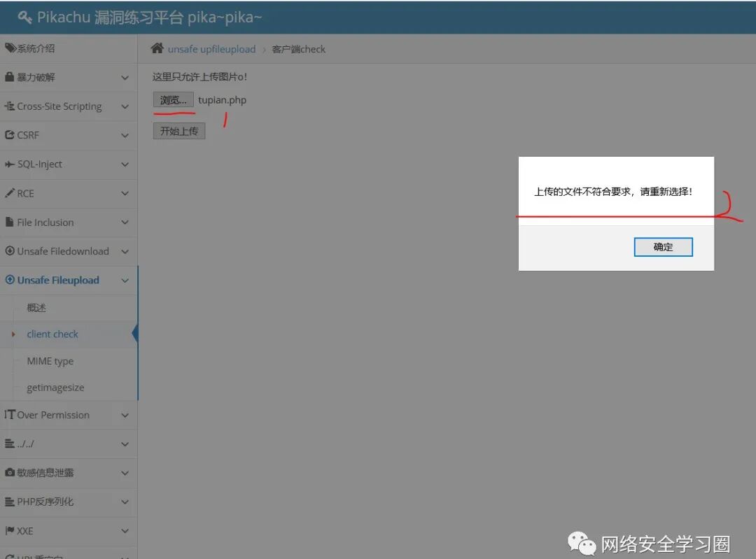Expand the SQL-Inject chevron

(125, 164)
